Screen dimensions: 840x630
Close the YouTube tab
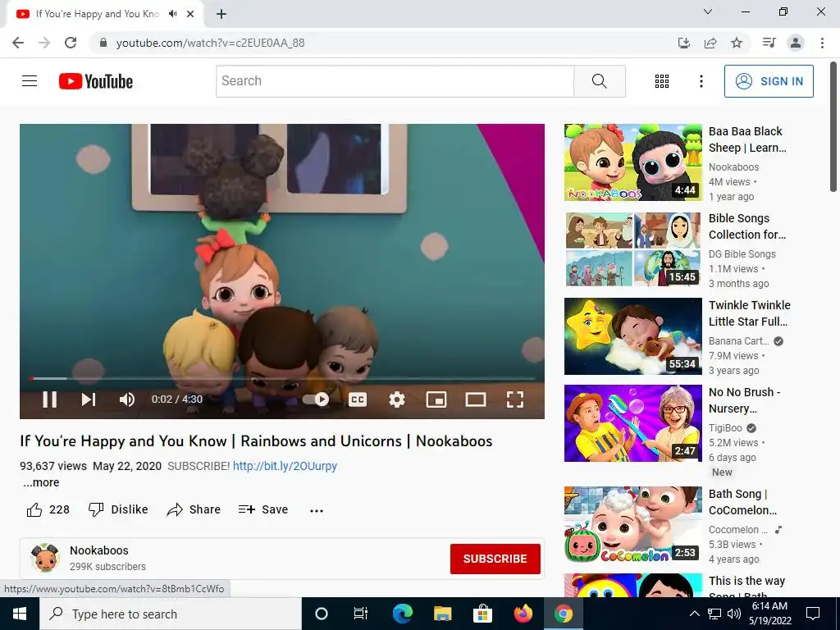(190, 14)
